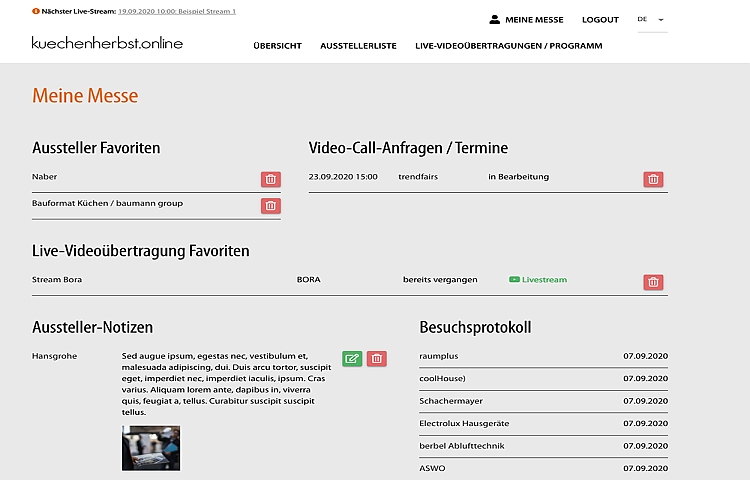750x480 pixels.
Task: Open next live stream Beispiel Stream 1 link
Action: 176,10
